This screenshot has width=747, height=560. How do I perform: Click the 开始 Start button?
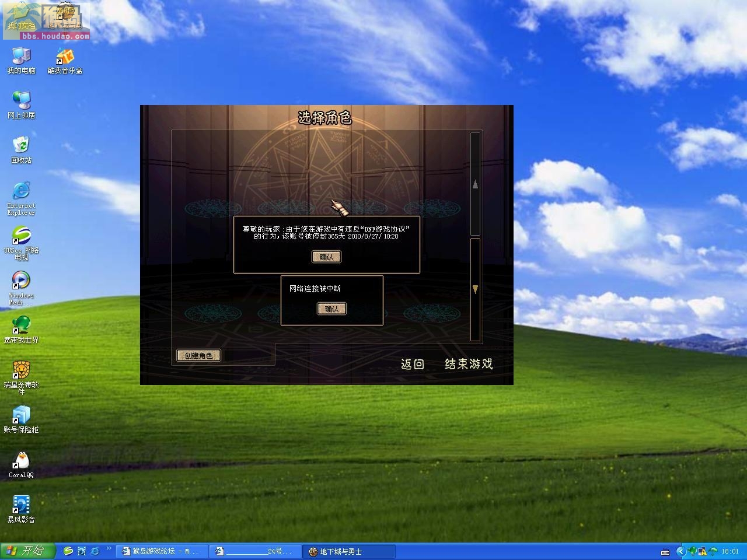(x=27, y=551)
